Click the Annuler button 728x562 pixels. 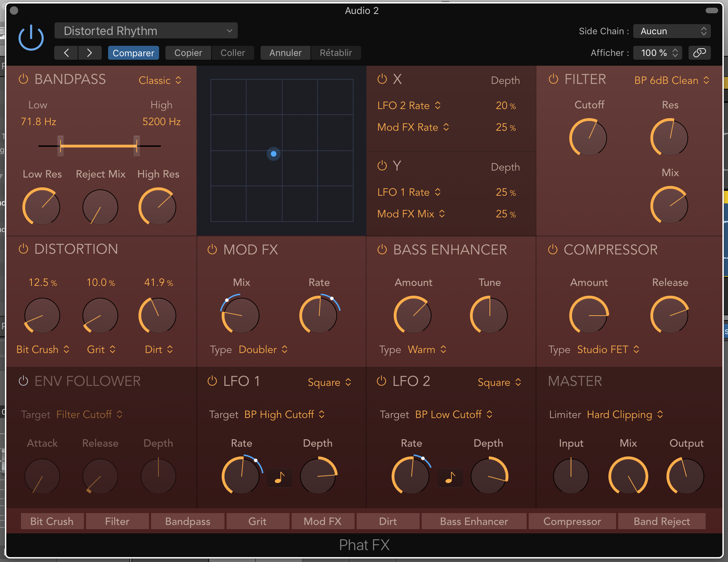coord(285,53)
